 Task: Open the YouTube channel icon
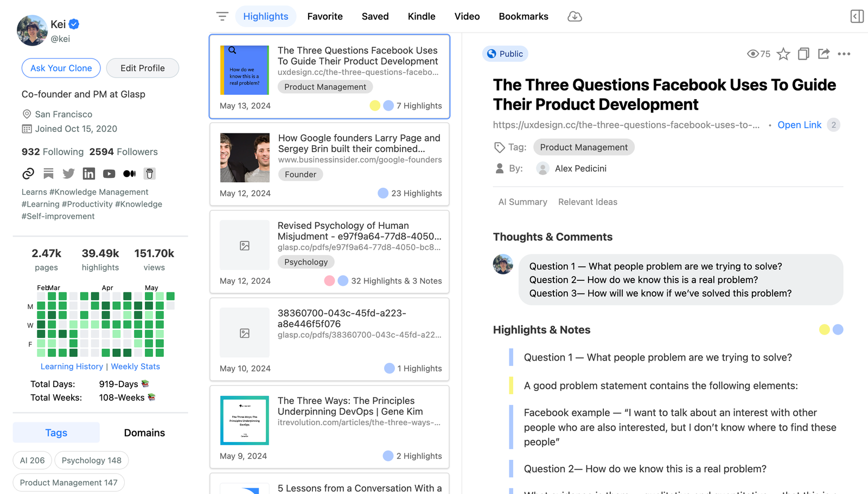[109, 174]
